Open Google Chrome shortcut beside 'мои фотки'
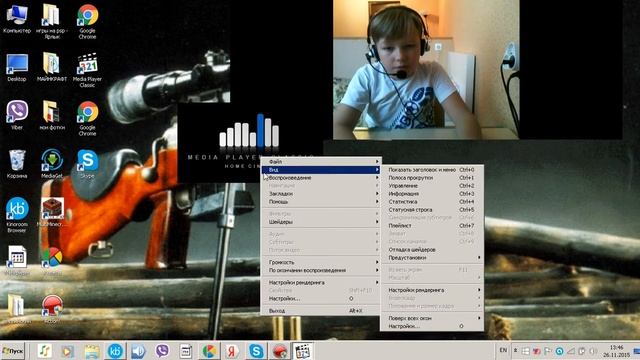 pyautogui.click(x=87, y=118)
